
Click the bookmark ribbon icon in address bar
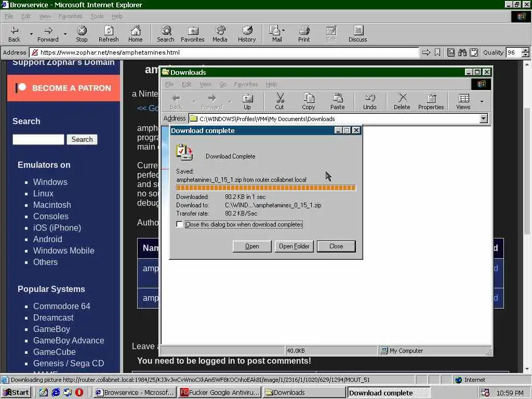point(437,52)
